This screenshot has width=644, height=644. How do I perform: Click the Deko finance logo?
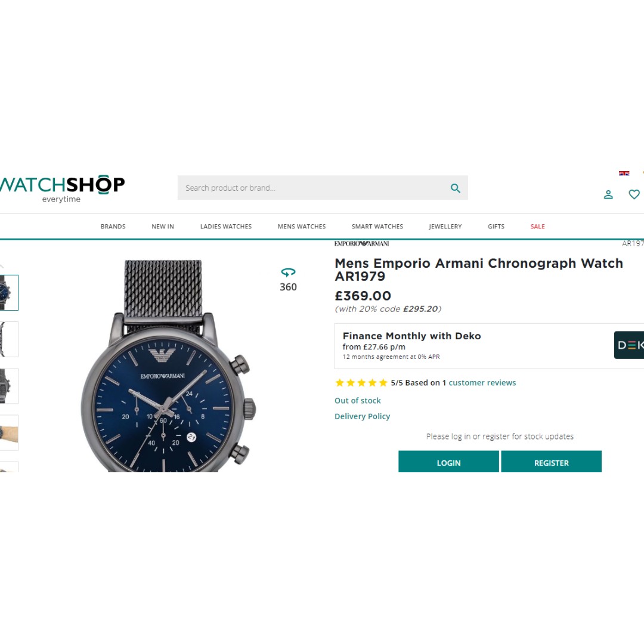coord(629,345)
